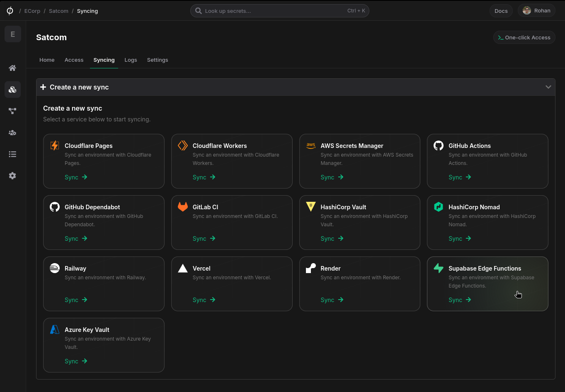The width and height of the screenshot is (565, 392).
Task: Click the 'HashiCorp Nomad' card title
Action: 474,207
